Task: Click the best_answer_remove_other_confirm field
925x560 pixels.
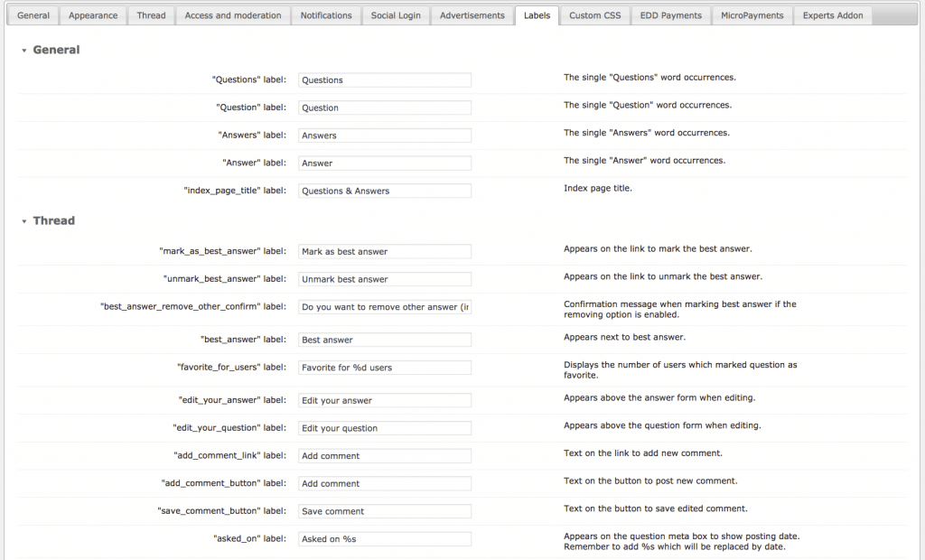Action: pyautogui.click(x=385, y=307)
